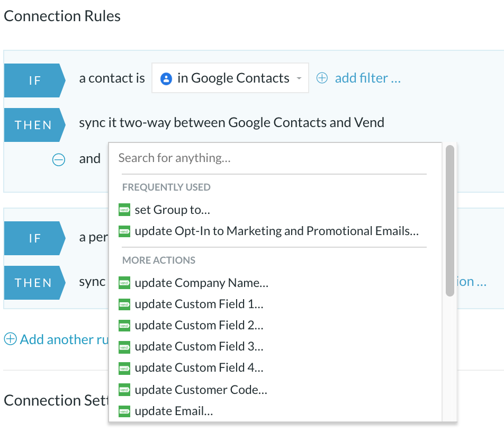Click Vend icon beside update Customer Code

pyautogui.click(x=124, y=390)
